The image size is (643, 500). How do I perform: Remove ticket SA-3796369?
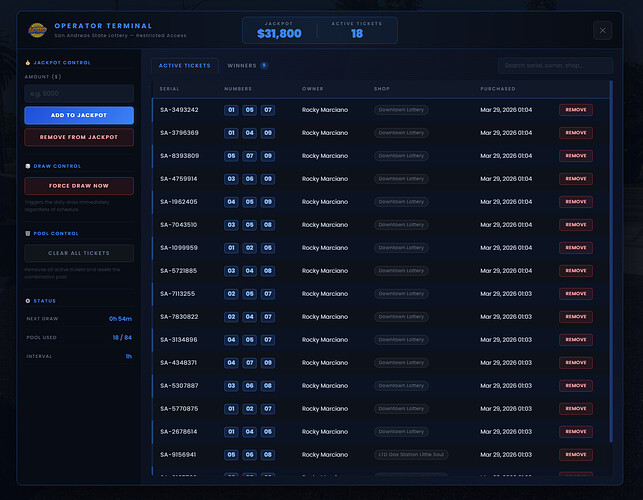pyautogui.click(x=576, y=133)
